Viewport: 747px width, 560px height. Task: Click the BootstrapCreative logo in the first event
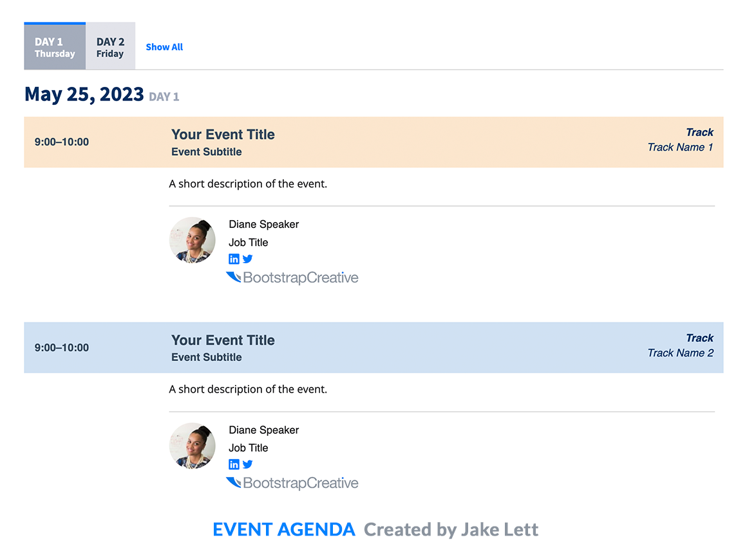coord(292,277)
